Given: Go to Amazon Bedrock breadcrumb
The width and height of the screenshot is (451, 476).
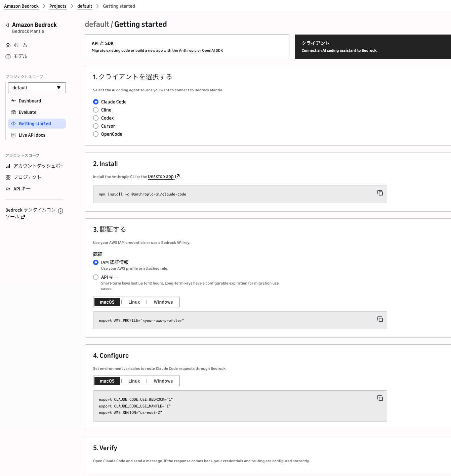Looking at the screenshot, I should pos(21,6).
